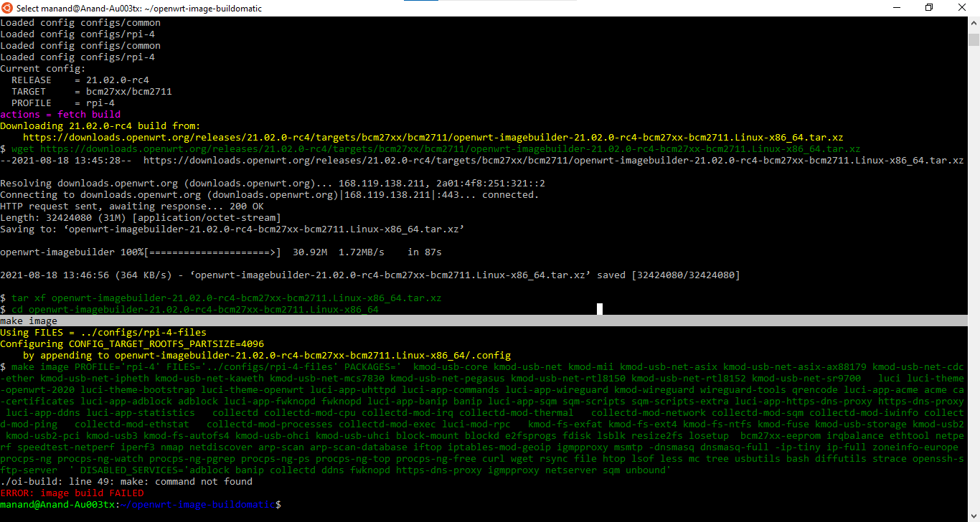The width and height of the screenshot is (980, 522).
Task: Click the 'DISABLED_SERVICES=' text
Action: point(132,470)
